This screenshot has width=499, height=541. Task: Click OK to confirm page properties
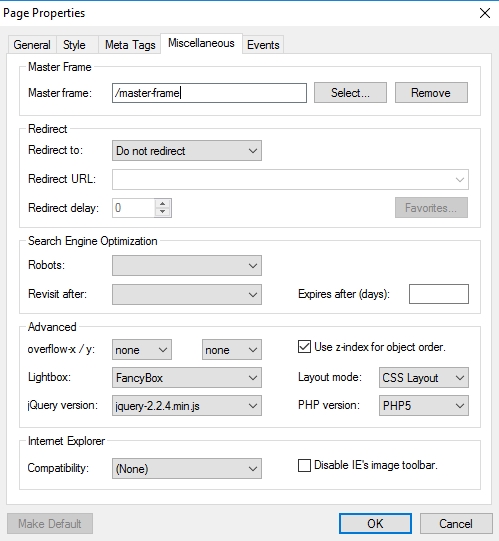click(x=375, y=523)
